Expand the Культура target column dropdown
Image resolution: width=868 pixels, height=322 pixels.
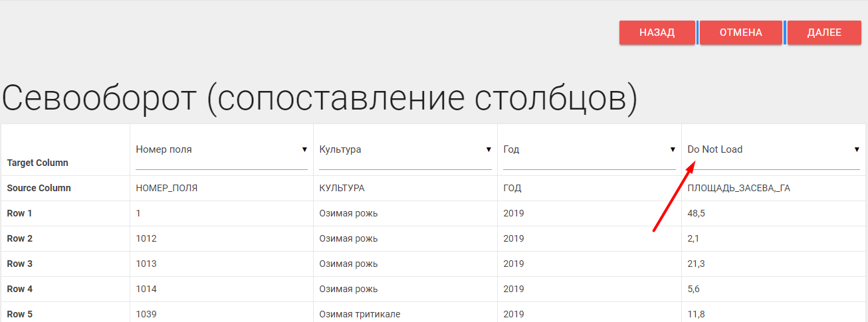coord(405,150)
